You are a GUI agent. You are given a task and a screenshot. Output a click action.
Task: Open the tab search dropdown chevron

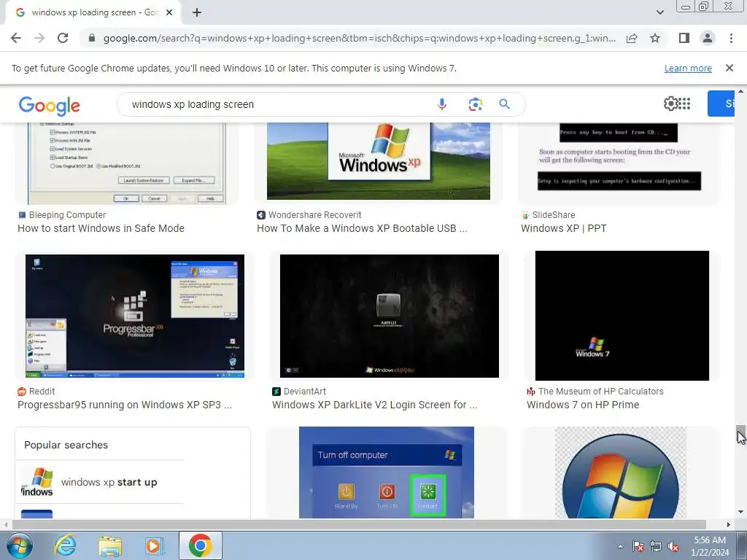[x=659, y=12]
